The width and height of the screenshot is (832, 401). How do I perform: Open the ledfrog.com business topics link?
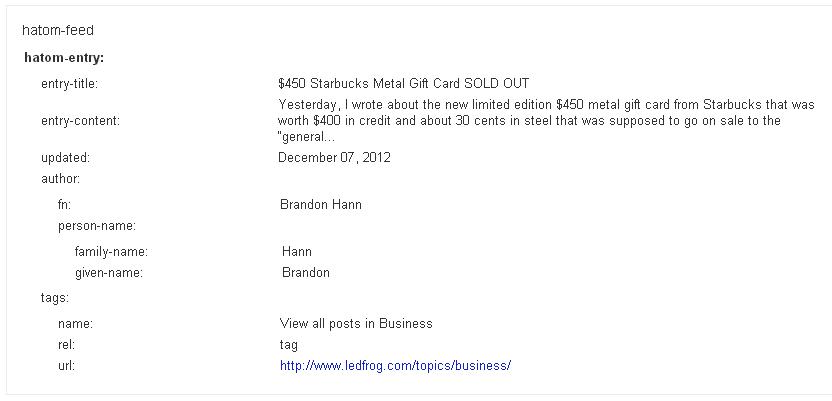coord(395,366)
